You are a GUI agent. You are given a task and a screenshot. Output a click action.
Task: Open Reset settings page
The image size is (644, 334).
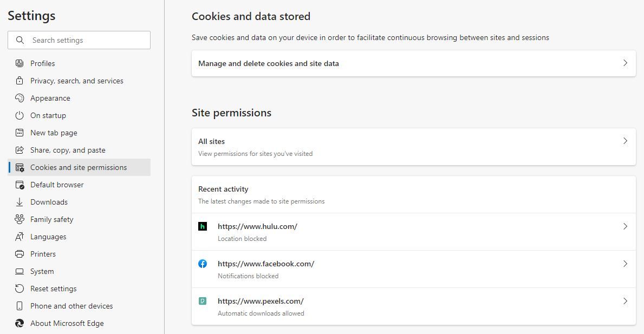pos(54,288)
